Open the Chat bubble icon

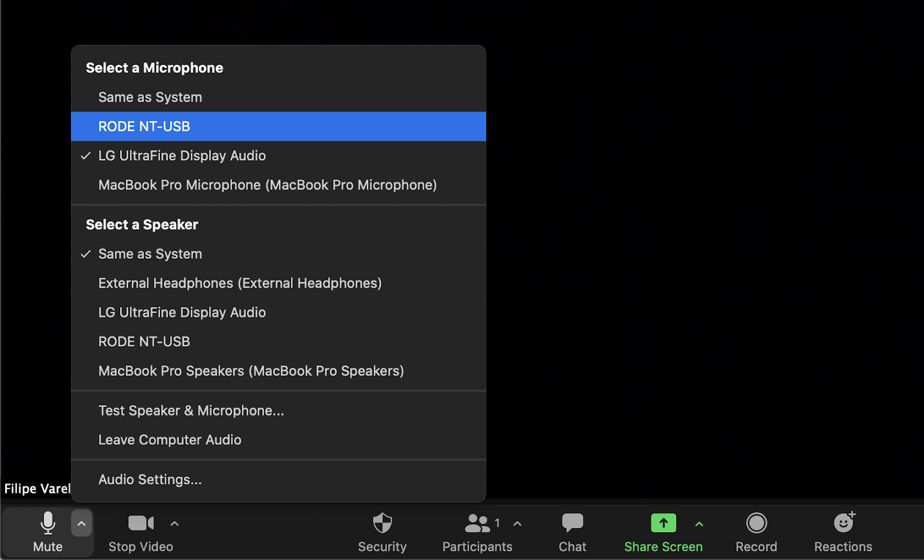click(572, 524)
